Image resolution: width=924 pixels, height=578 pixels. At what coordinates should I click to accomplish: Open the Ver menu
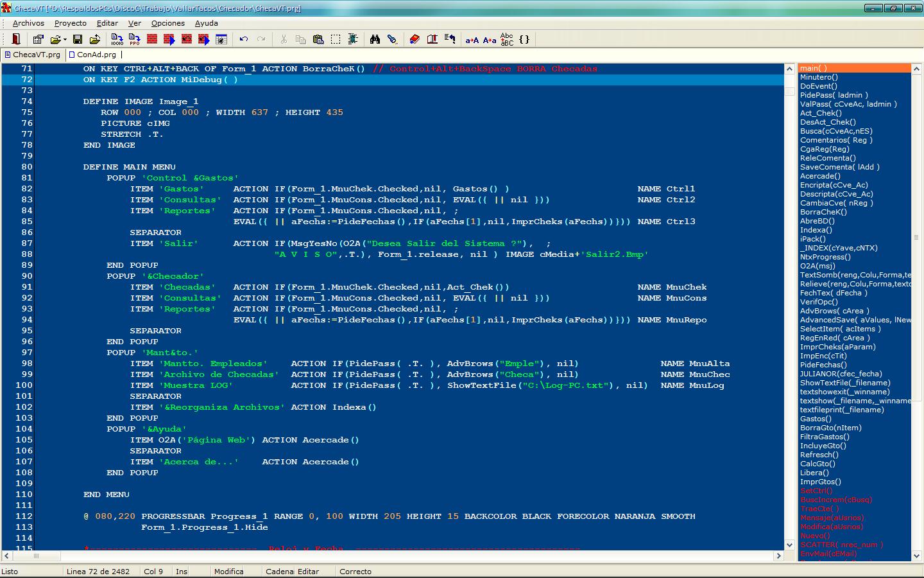pos(134,23)
